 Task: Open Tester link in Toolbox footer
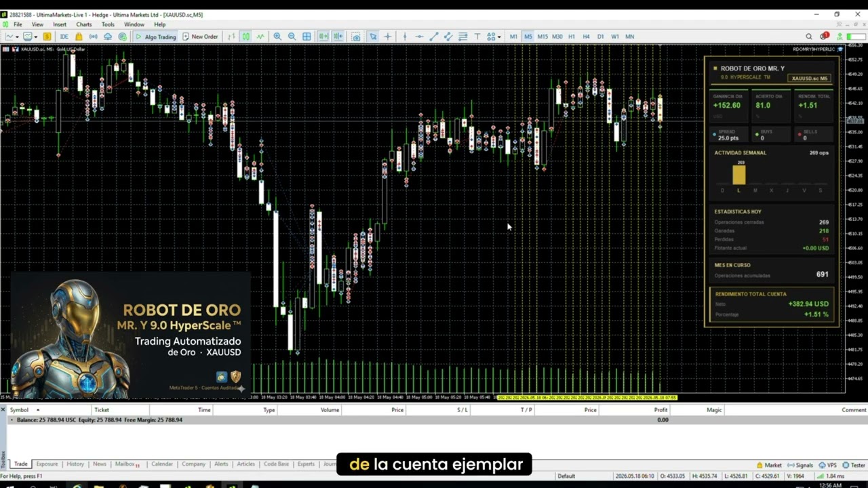(x=854, y=465)
